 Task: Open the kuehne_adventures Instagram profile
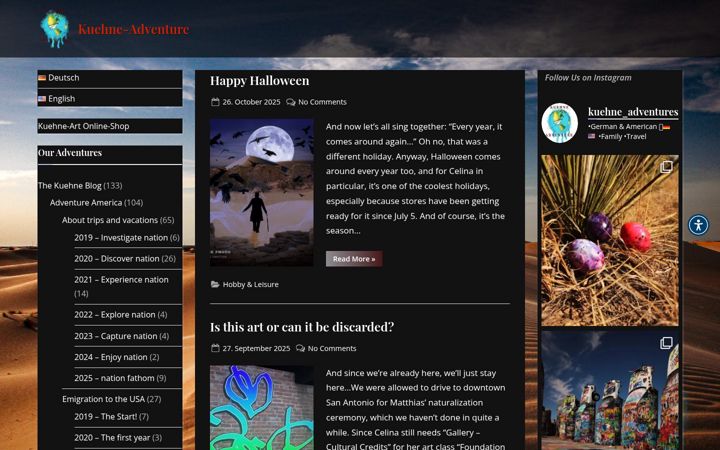pos(633,112)
